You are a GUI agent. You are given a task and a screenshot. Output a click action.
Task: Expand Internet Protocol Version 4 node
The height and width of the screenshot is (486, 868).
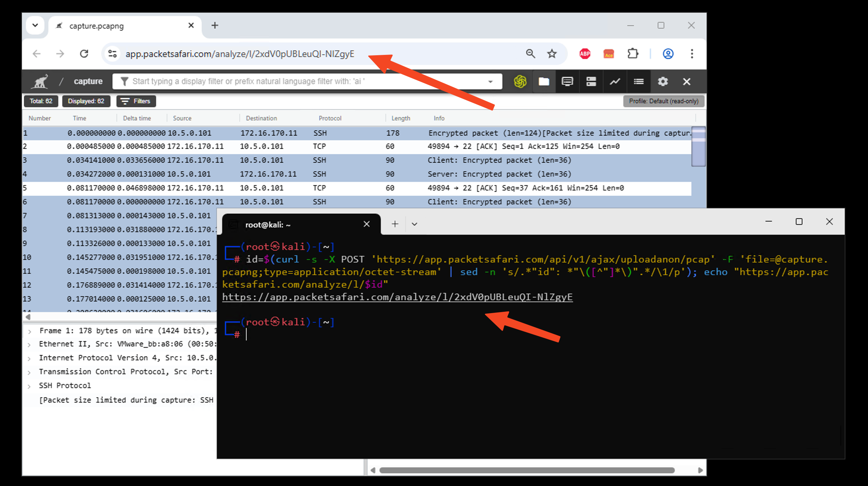[30, 359]
